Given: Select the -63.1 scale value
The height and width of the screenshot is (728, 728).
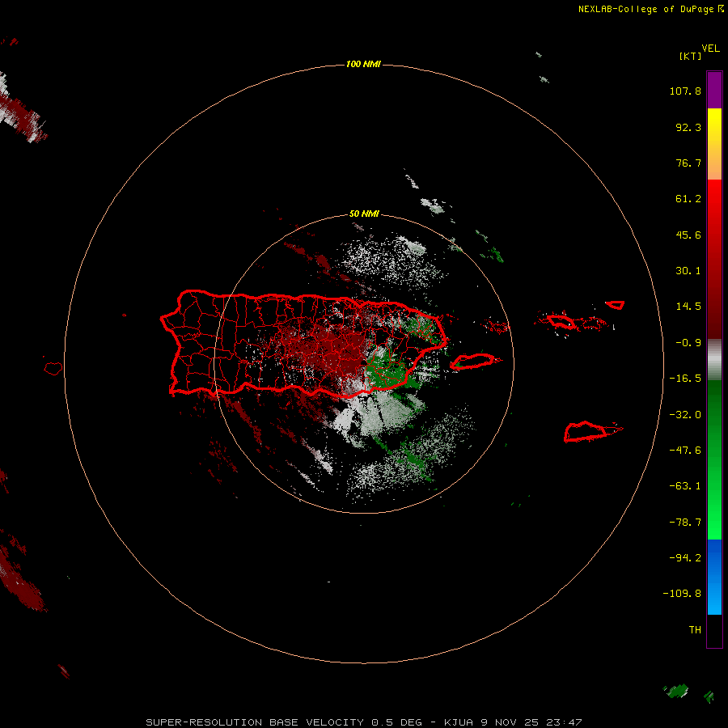Looking at the screenshot, I should click(685, 486).
